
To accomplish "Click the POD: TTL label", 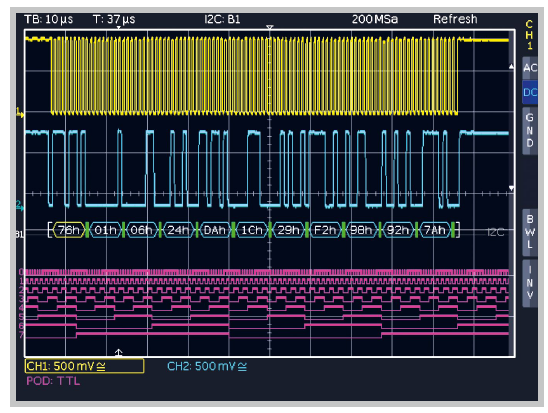I will 53,381.
